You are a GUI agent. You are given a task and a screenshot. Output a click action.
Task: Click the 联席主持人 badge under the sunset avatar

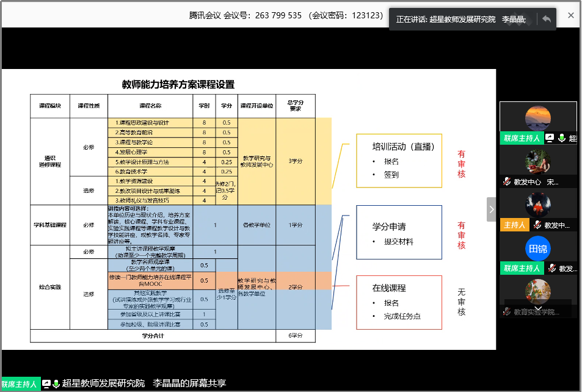(522, 138)
